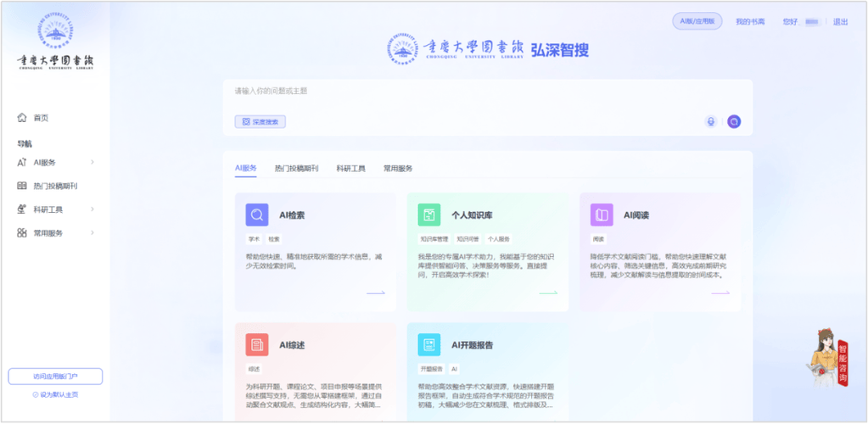Click the AI综述 red card icon
This screenshot has width=868, height=424.
tap(257, 345)
